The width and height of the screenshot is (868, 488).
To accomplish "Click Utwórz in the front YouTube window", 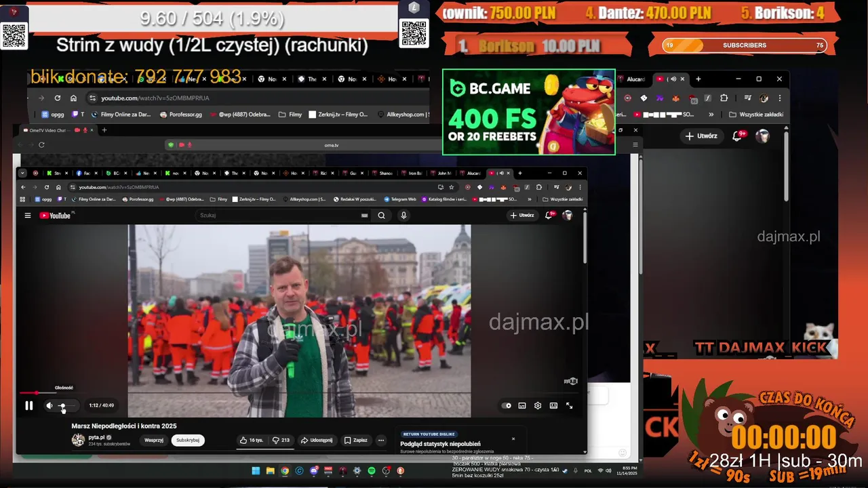I will coord(522,216).
